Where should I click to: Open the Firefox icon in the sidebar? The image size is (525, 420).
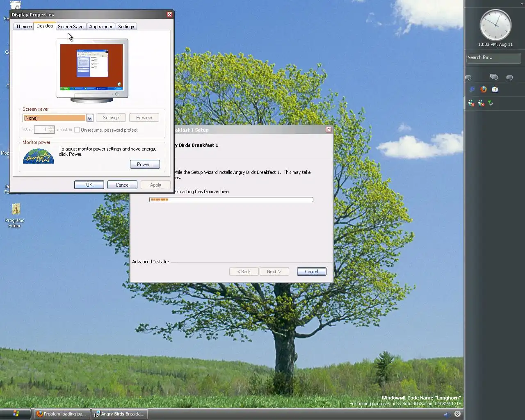pos(484,89)
